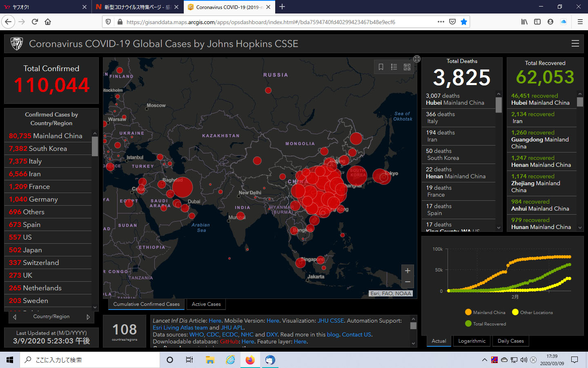Open the GitHub database link
Viewport: 588px width, 368px height.
click(x=229, y=341)
